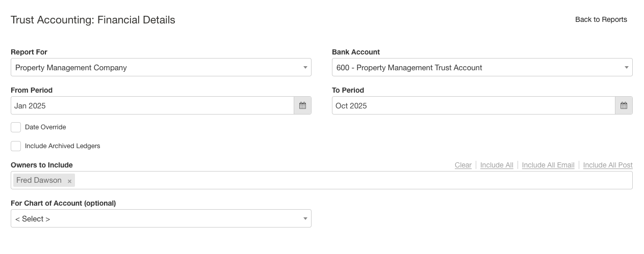
Task: Open the 600 - Property Management Trust Account dropdown
Action: pyautogui.click(x=474, y=67)
